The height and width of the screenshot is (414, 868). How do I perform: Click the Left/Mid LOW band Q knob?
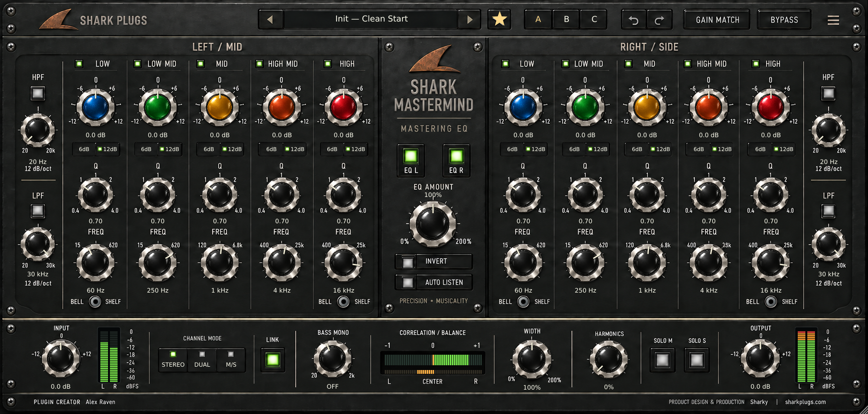tap(96, 195)
